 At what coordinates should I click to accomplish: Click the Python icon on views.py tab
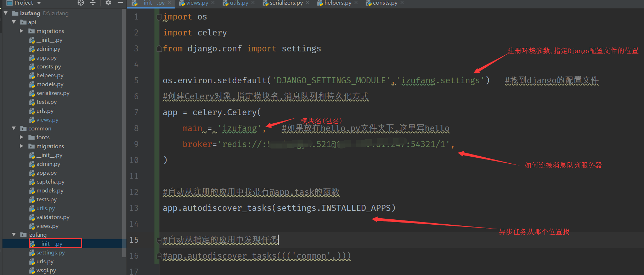(x=182, y=3)
